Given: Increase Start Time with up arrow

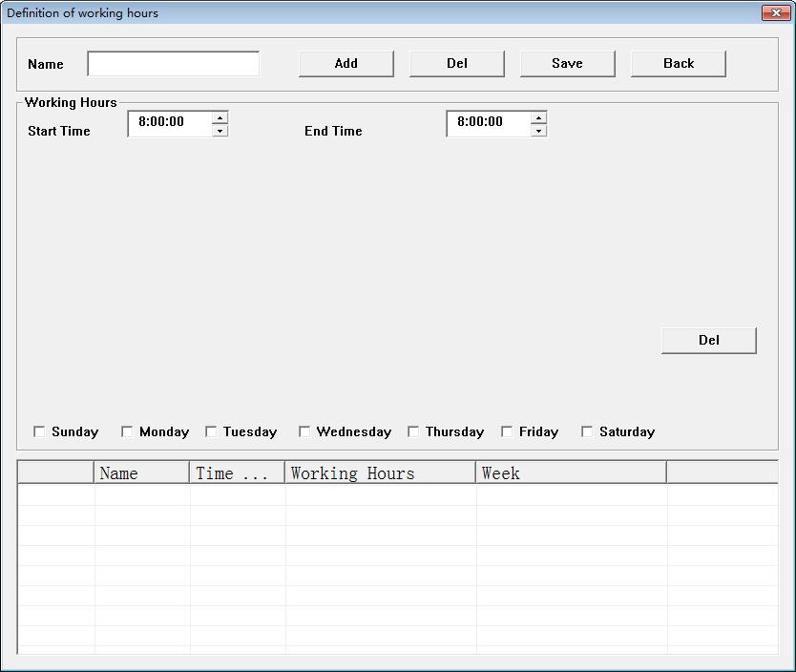Looking at the screenshot, I should pos(220,117).
